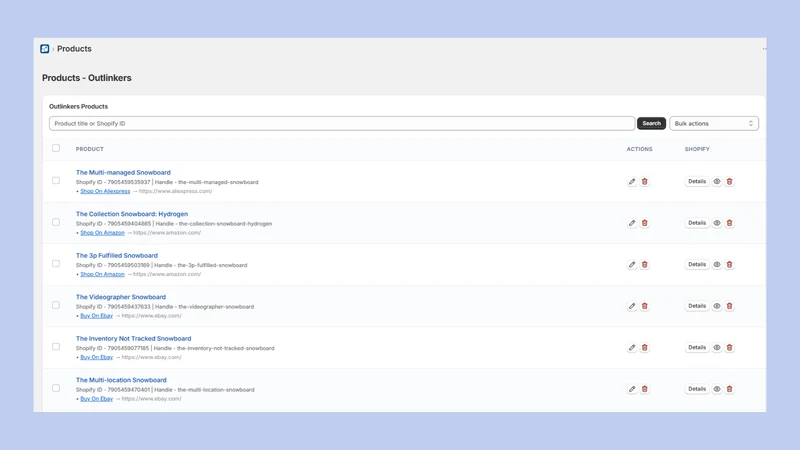This screenshot has height=450, width=800.
Task: Open Details for Multi-managed Snowboard
Action: [697, 182]
